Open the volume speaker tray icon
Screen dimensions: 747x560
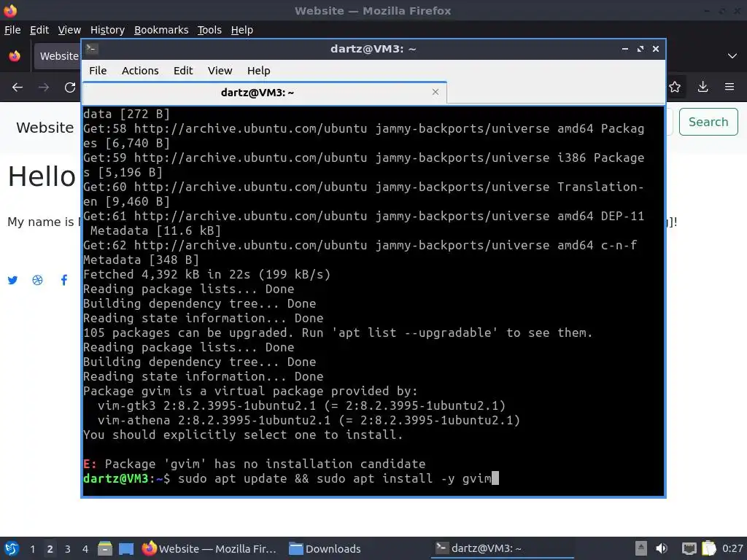pos(662,548)
